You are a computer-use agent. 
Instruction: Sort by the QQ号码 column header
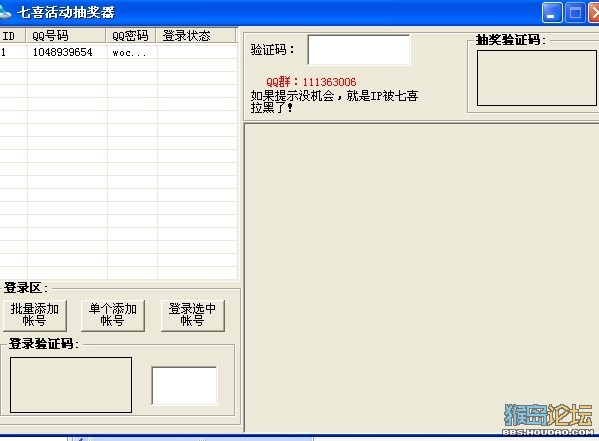(x=66, y=36)
